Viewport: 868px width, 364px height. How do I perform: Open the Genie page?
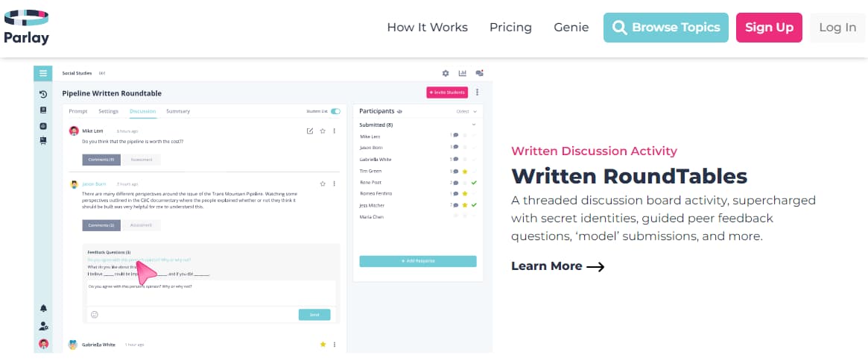(x=571, y=28)
